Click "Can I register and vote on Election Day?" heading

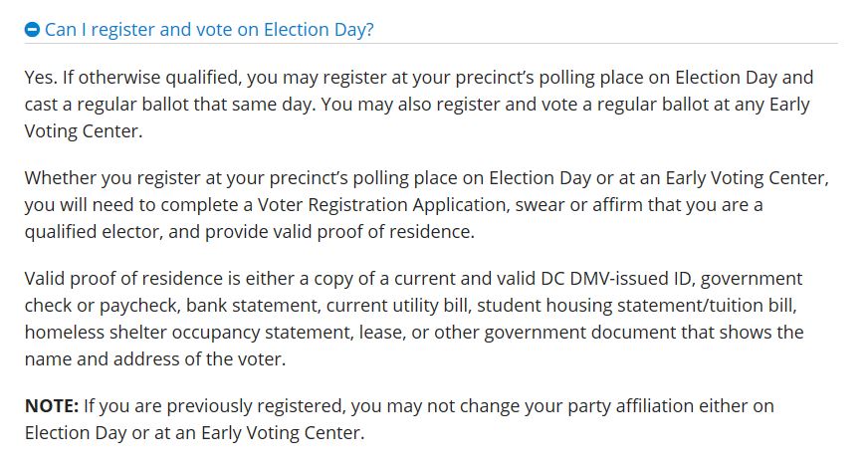point(209,29)
